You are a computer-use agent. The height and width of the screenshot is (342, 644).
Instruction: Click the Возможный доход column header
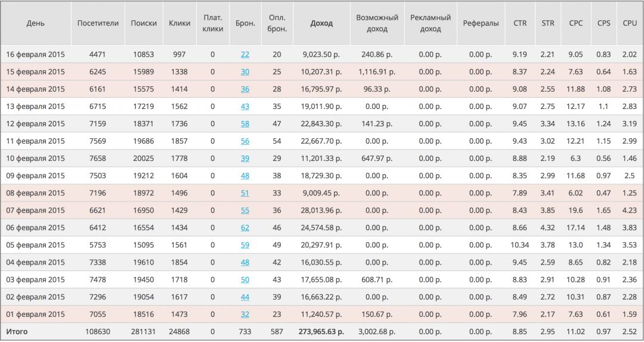377,23
